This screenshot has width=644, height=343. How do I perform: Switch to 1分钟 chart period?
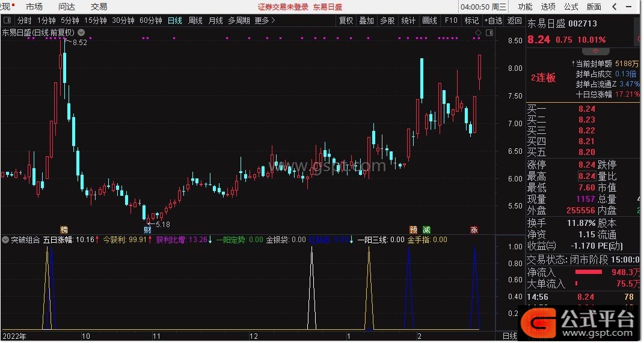point(46,20)
